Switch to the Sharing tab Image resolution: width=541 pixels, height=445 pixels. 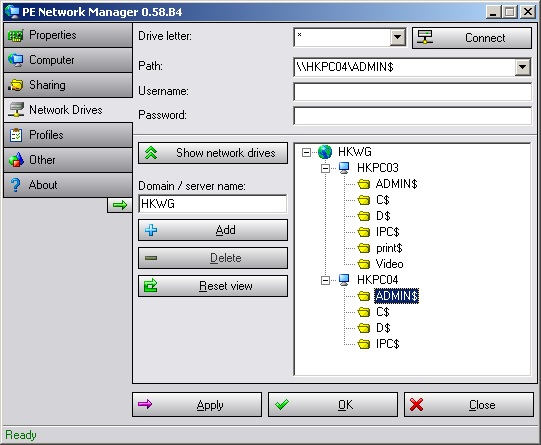click(68, 85)
